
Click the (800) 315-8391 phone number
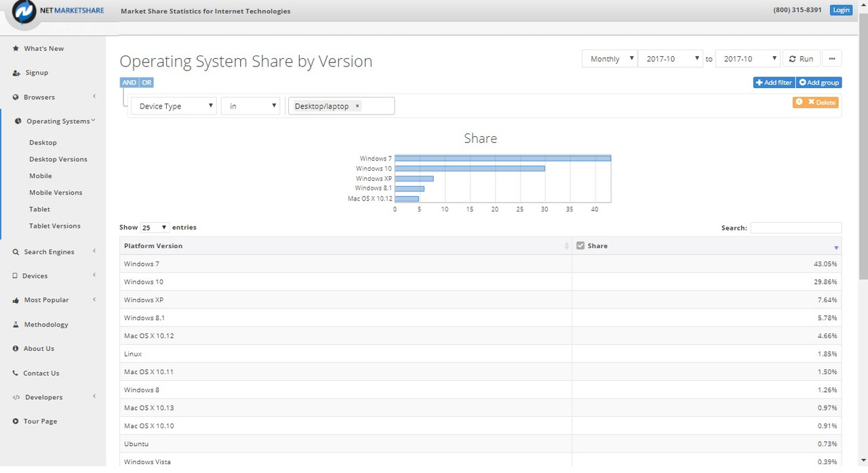[x=797, y=10]
